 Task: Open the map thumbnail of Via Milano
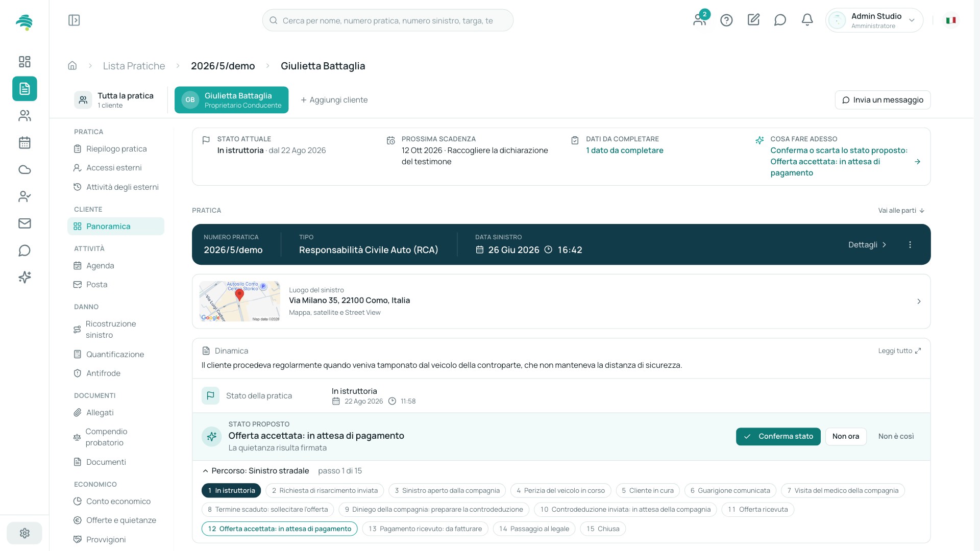(x=239, y=302)
